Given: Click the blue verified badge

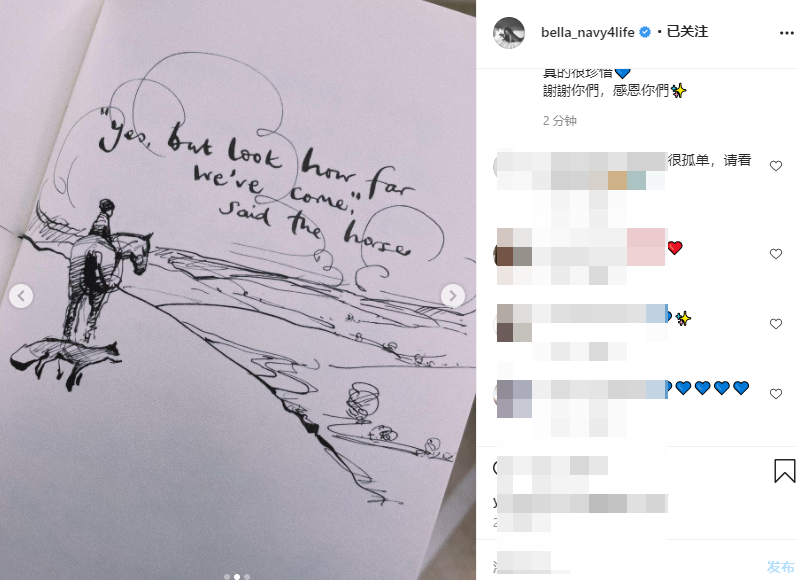Looking at the screenshot, I should pos(645,32).
